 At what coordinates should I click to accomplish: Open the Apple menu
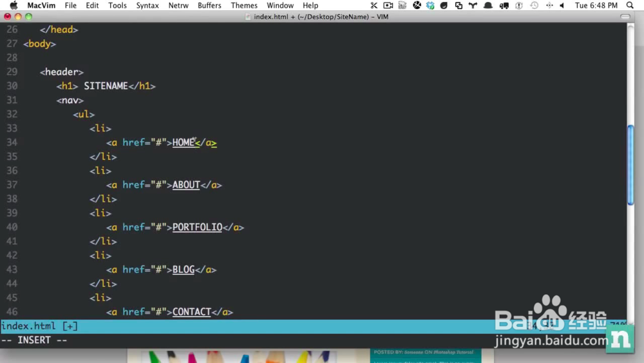tap(14, 5)
